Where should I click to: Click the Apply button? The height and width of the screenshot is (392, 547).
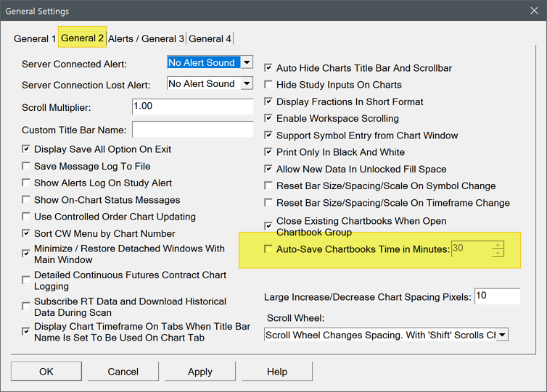[x=200, y=371]
